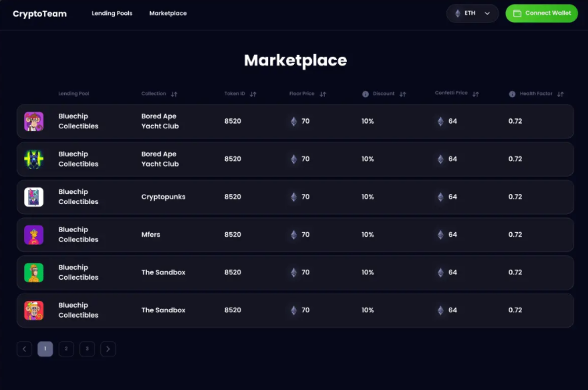
Task: Select Marketplace in the top navigation
Action: pos(168,13)
